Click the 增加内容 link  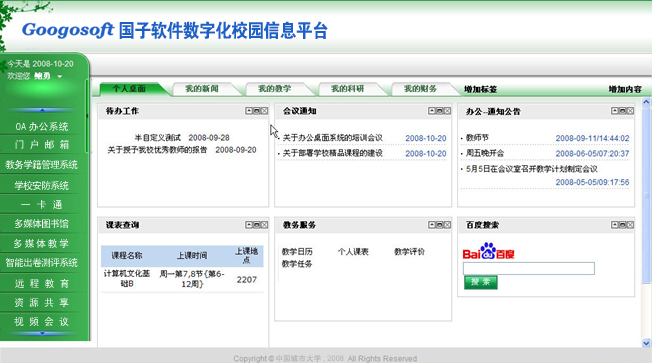pyautogui.click(x=625, y=89)
